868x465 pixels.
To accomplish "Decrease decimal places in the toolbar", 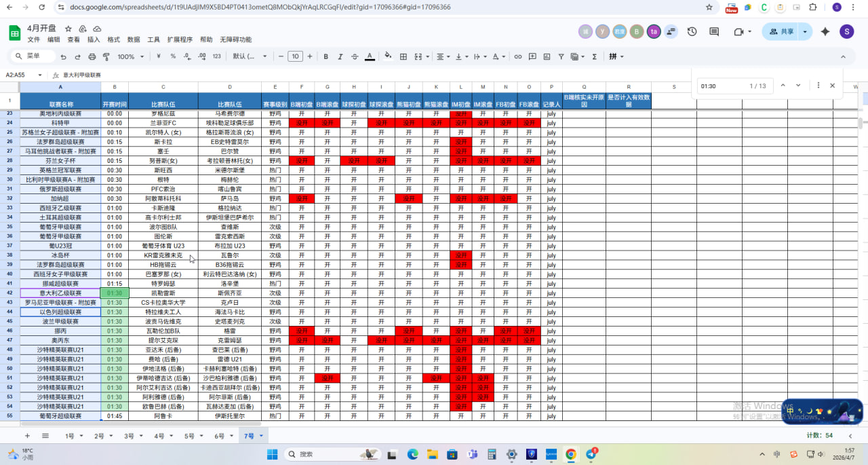I will click(x=187, y=56).
